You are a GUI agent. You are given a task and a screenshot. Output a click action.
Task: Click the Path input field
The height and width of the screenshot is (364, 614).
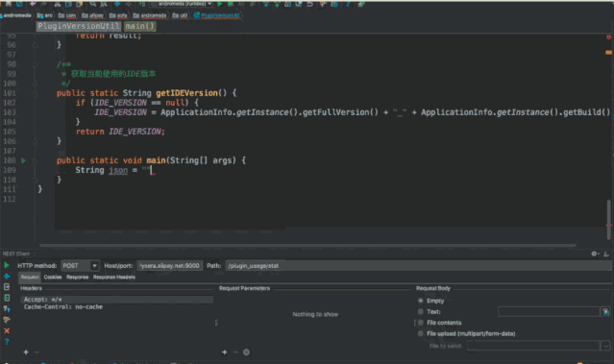[418, 266]
